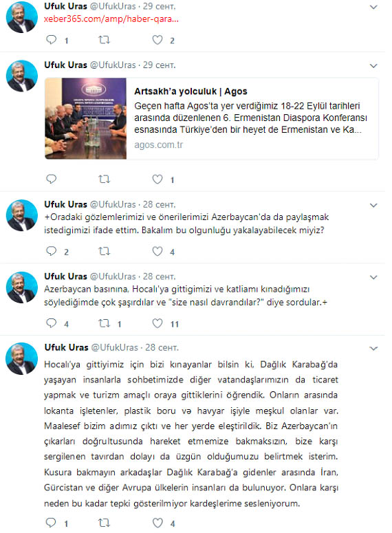The image size is (392, 533).
Task: Reply to tweet starting '+Oradaki gözlemlerimizi'
Action: (x=52, y=251)
